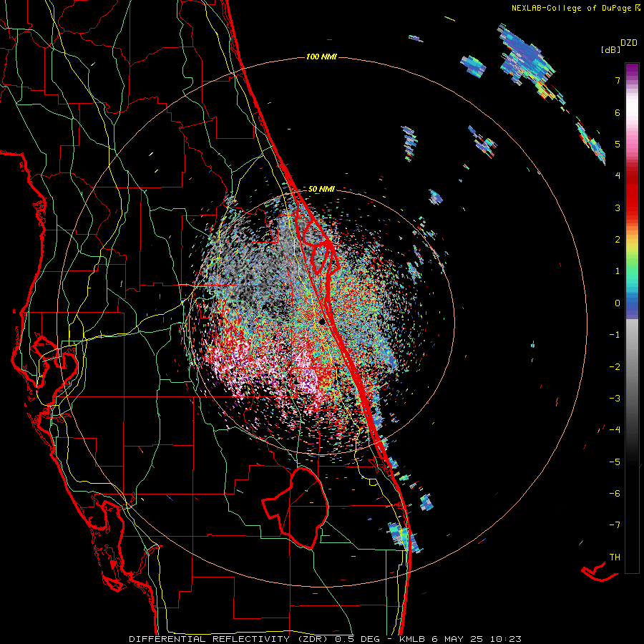Viewport: 644px width, 644px height.
Task: Click the -2 value on the color scale
Action: click(x=615, y=367)
